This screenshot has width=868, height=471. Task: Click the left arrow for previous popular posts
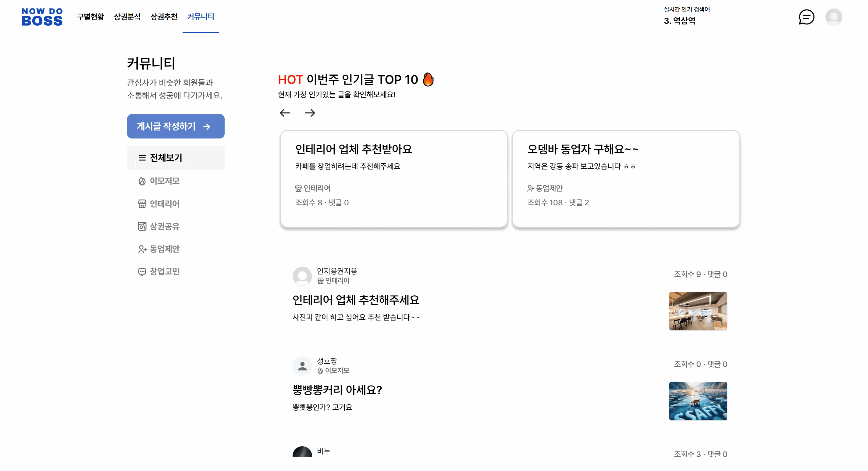pyautogui.click(x=285, y=113)
